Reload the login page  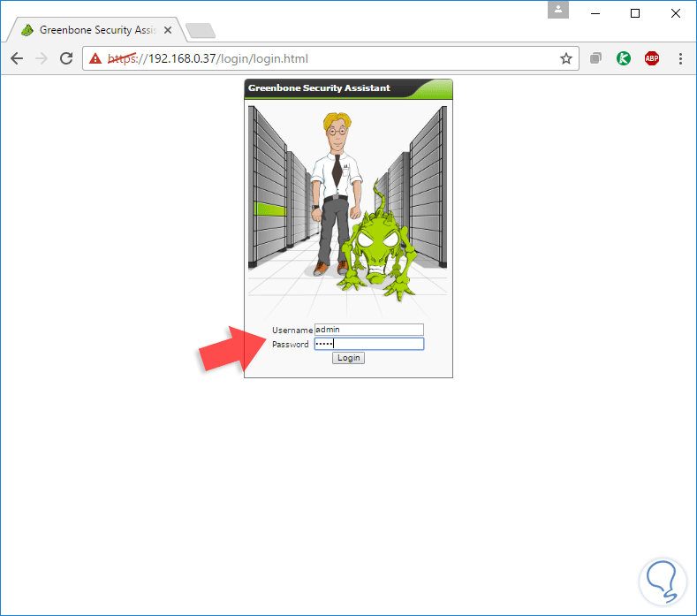click(66, 58)
